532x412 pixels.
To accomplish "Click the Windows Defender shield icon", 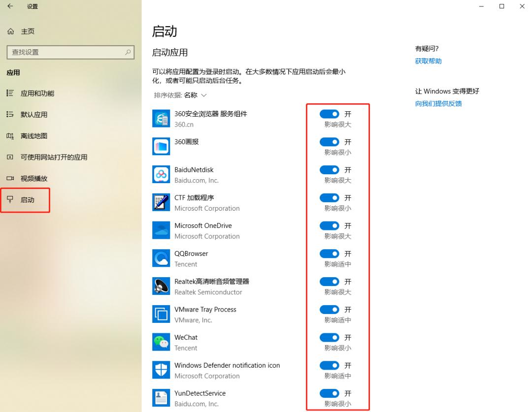I will click(161, 370).
